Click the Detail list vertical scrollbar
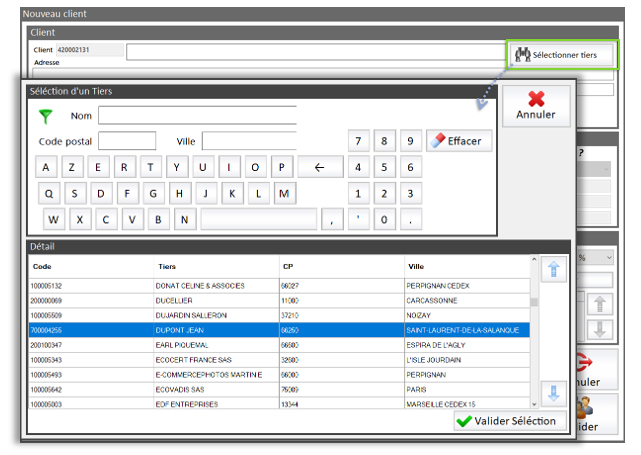The height and width of the screenshot is (455, 641). coord(534,330)
